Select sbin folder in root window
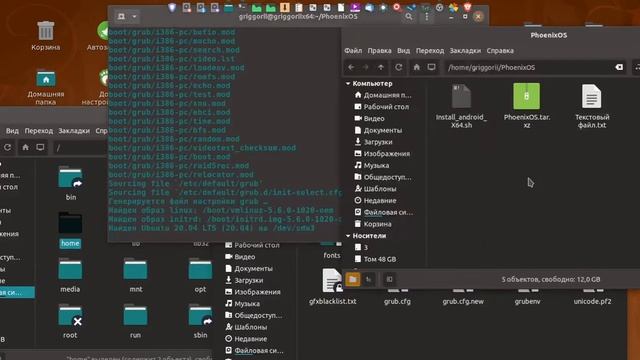The width and height of the screenshot is (640, 360). pyautogui.click(x=200, y=322)
